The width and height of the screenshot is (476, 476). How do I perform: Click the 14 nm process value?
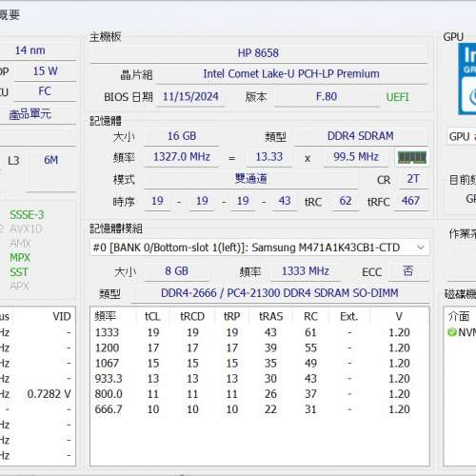point(30,50)
